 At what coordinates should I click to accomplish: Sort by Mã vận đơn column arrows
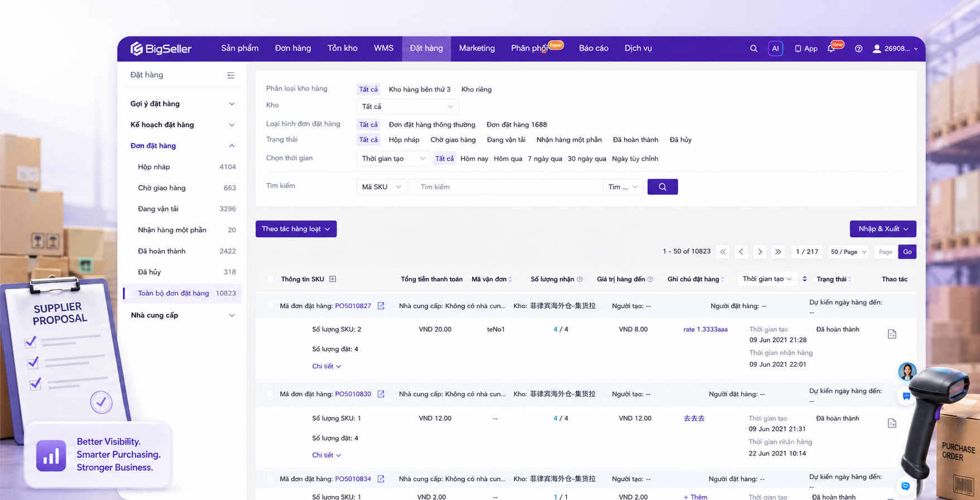pos(510,280)
